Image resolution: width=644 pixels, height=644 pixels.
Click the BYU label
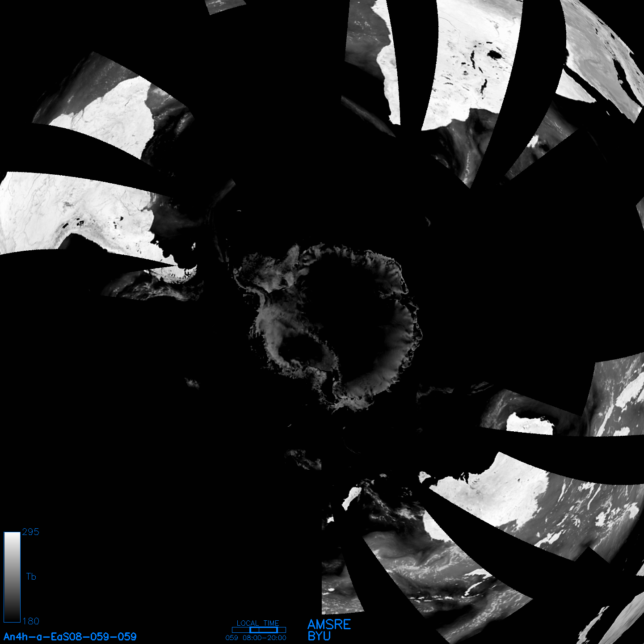pos(319,636)
